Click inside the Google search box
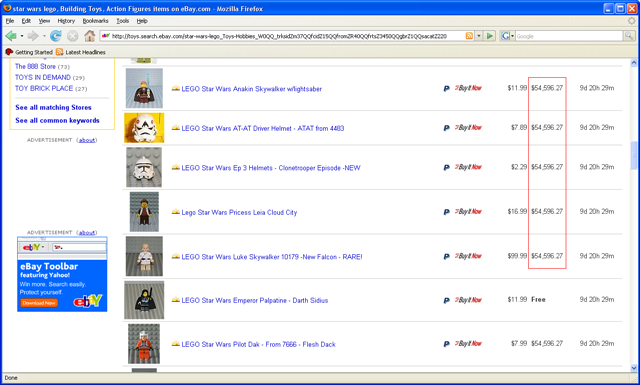The image size is (640, 385). pyautogui.click(x=569, y=36)
